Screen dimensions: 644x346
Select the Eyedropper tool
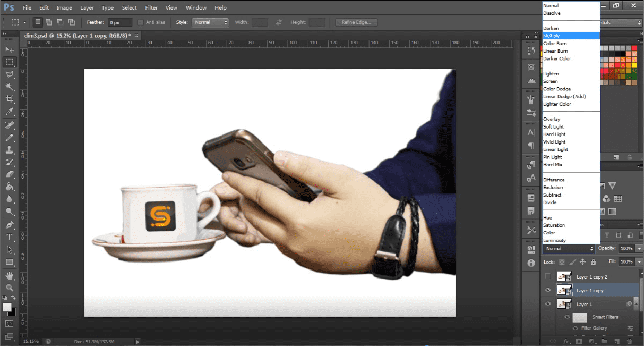click(10, 112)
